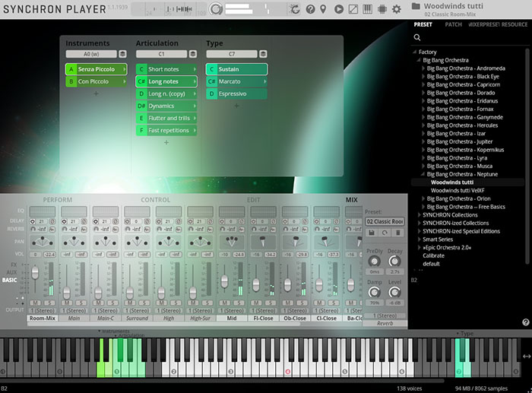Click the location pin icon in top toolbar
The width and height of the screenshot is (532, 393).
coord(323,9)
